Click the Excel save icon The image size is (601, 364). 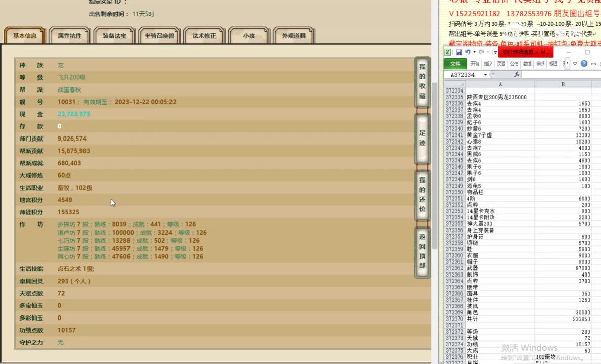458,52
